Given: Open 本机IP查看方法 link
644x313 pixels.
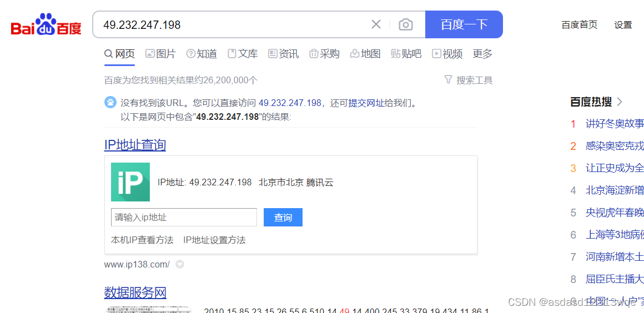Looking at the screenshot, I should tap(142, 240).
